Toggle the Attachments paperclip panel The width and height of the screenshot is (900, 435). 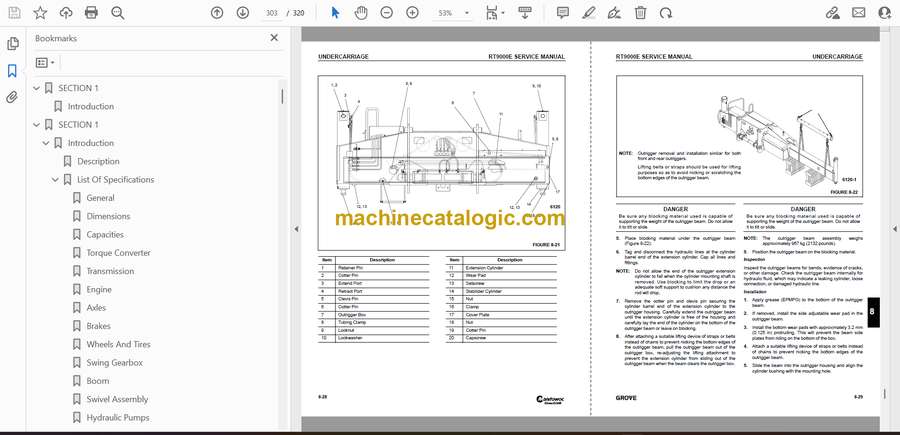coord(12,97)
